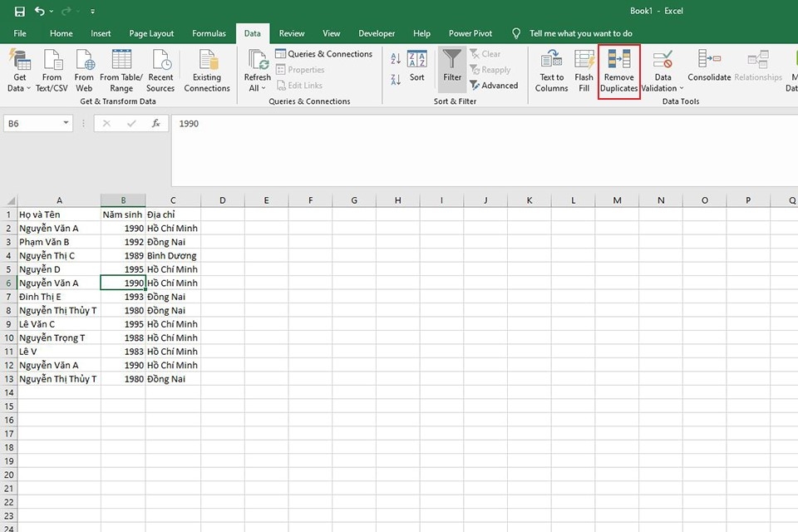Launch Text to Columns wizard

click(x=551, y=71)
